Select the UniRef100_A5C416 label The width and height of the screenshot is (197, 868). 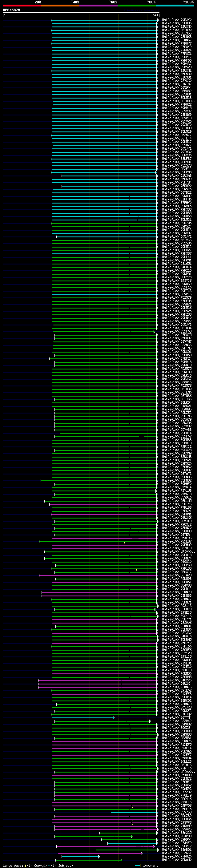pos(177,799)
